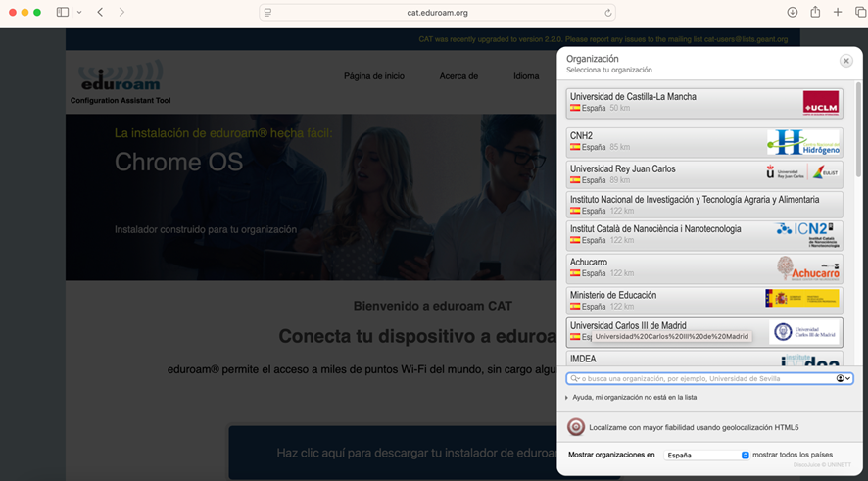Screen dimensions: 868x481
Task: Click the red geolocation target icon
Action: pyautogui.click(x=576, y=427)
